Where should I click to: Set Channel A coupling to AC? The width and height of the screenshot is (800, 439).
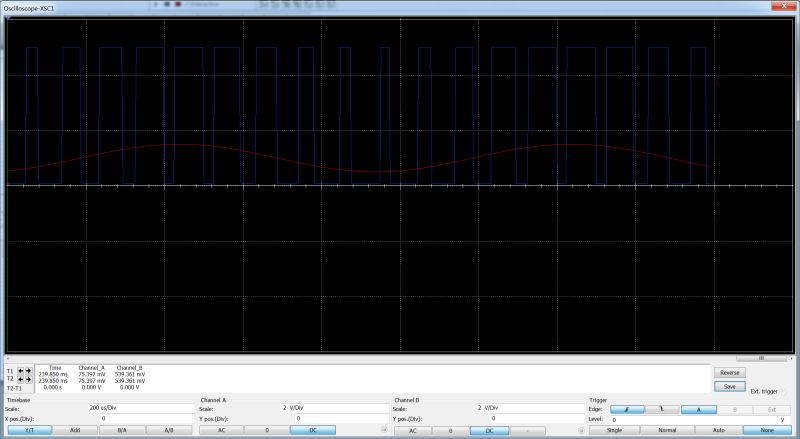[222, 430]
